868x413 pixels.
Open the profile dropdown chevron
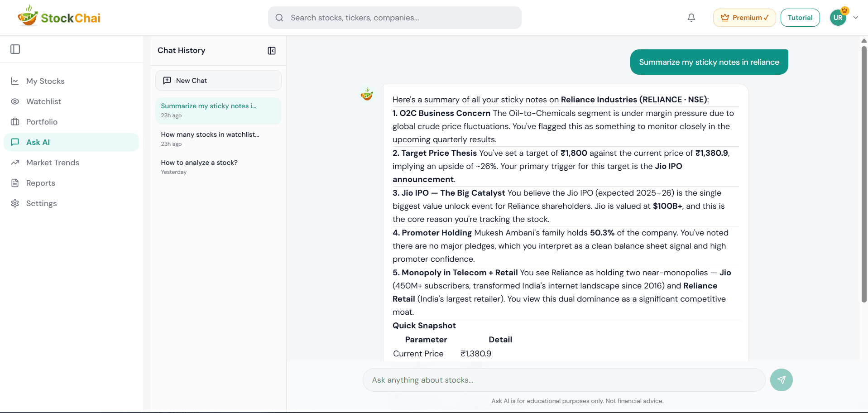pyautogui.click(x=856, y=17)
